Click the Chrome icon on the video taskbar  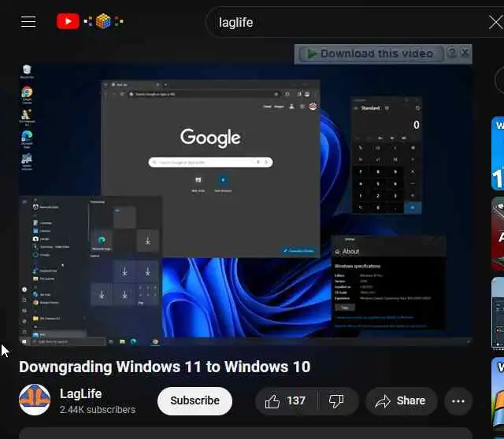(155, 341)
